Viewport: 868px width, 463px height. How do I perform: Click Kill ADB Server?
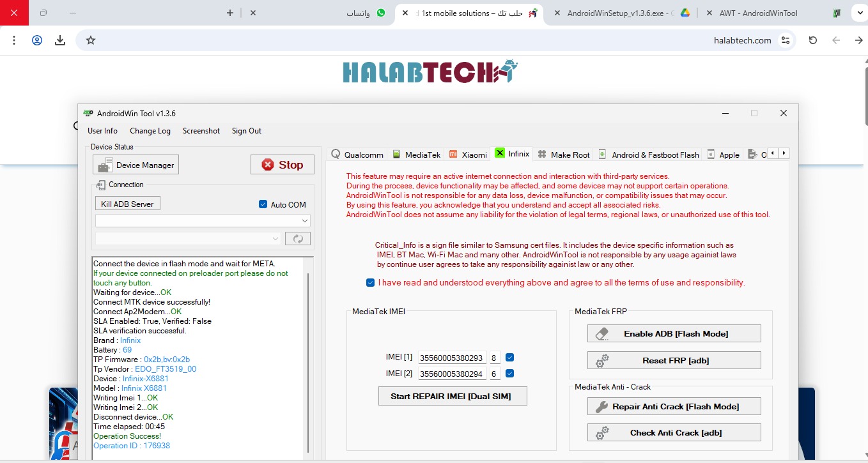127,204
